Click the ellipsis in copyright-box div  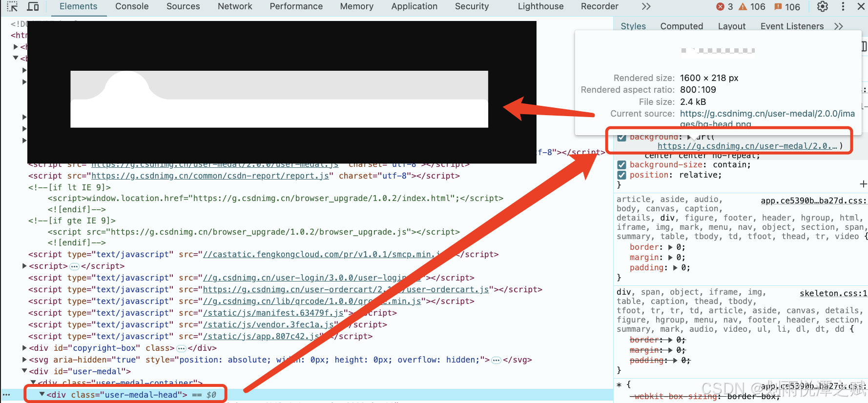[181, 348]
